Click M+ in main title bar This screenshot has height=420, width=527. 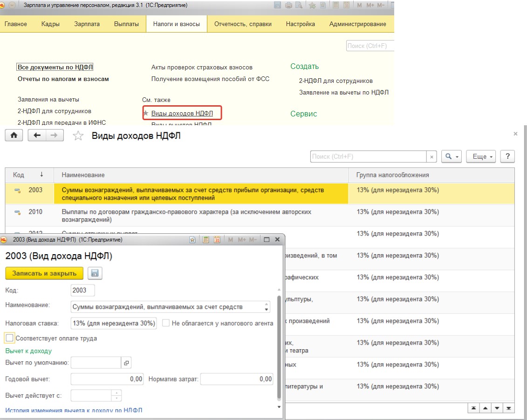pyautogui.click(x=370, y=5)
